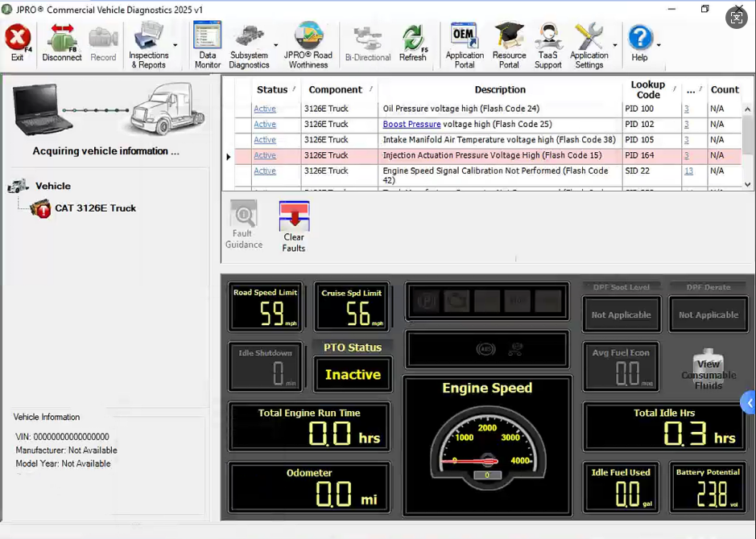Click the Cruise Spd Limit gauge
Screen dimensions: 756x539
point(352,307)
